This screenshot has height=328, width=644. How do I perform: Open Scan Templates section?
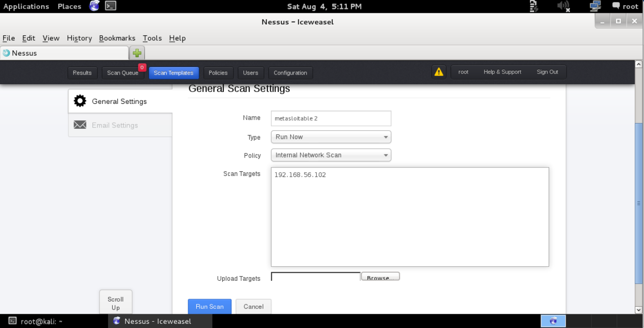click(x=174, y=73)
